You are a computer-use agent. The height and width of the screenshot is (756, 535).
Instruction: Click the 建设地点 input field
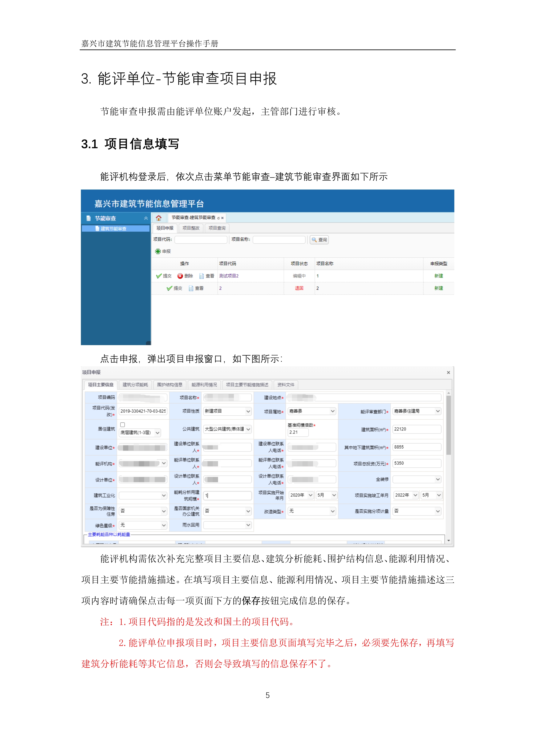pos(364,398)
